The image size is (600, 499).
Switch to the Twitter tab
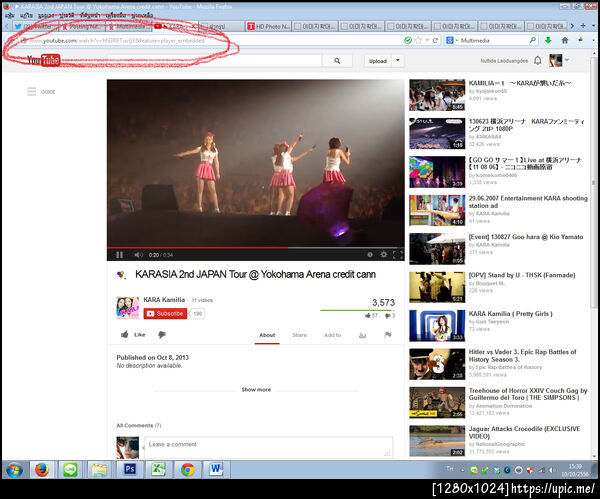click(x=34, y=26)
